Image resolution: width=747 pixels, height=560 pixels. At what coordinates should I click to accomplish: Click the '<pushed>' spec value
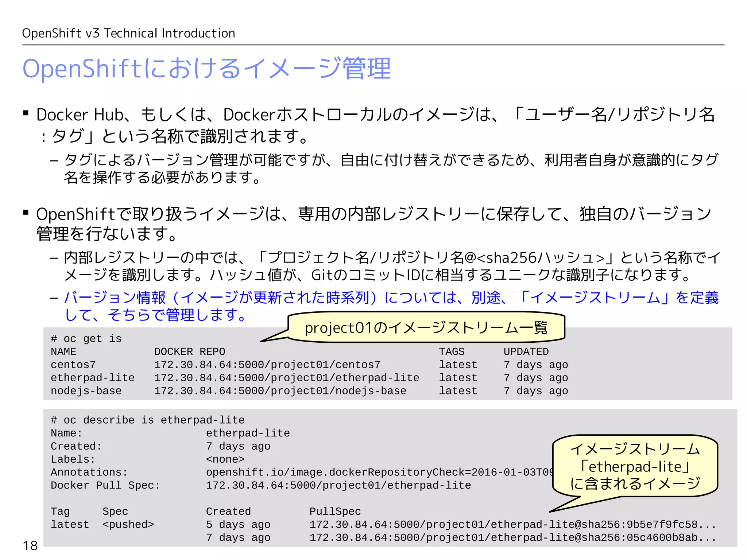click(128, 525)
